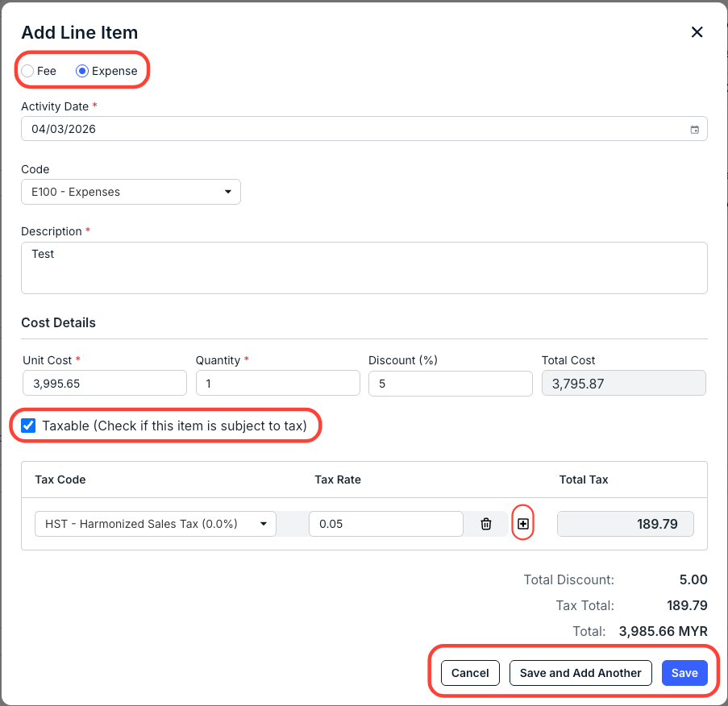Click the read-only Total Cost value
728x706 pixels.
[623, 384]
